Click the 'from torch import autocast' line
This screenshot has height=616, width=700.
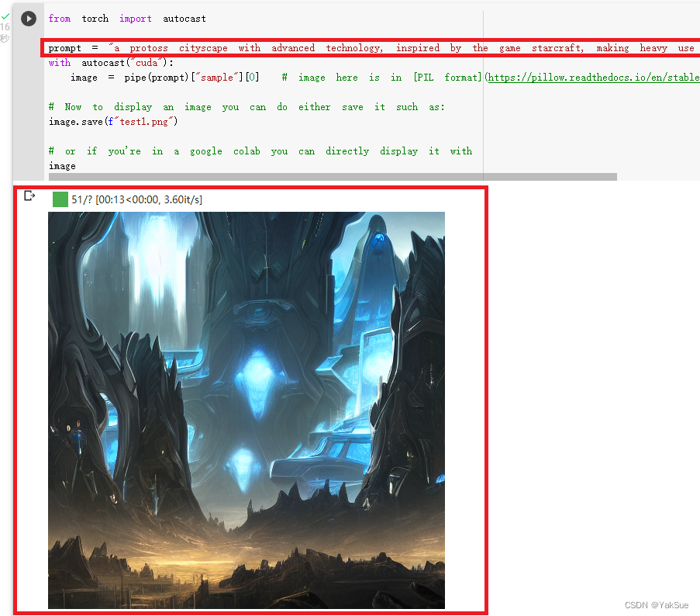click(x=127, y=19)
